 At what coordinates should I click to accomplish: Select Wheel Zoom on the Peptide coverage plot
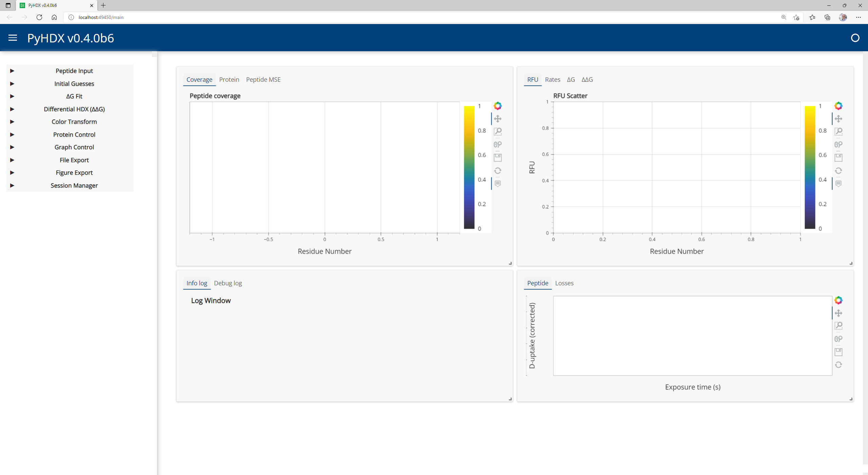[498, 144]
